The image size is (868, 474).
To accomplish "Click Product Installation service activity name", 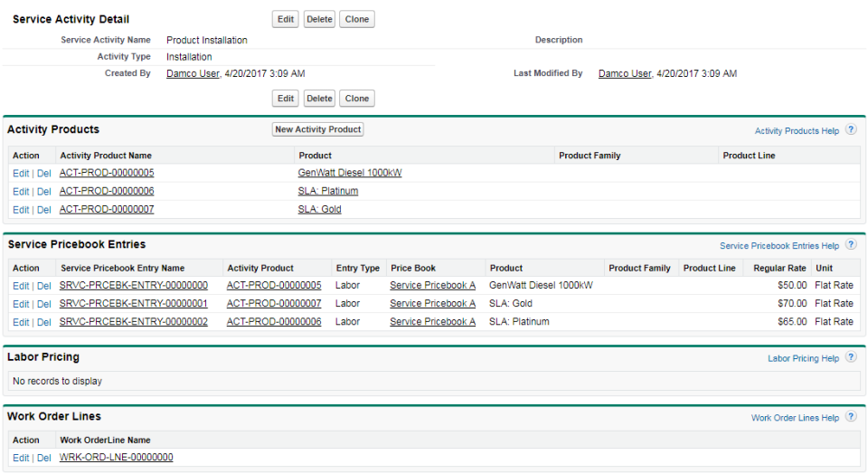I will pyautogui.click(x=207, y=41).
